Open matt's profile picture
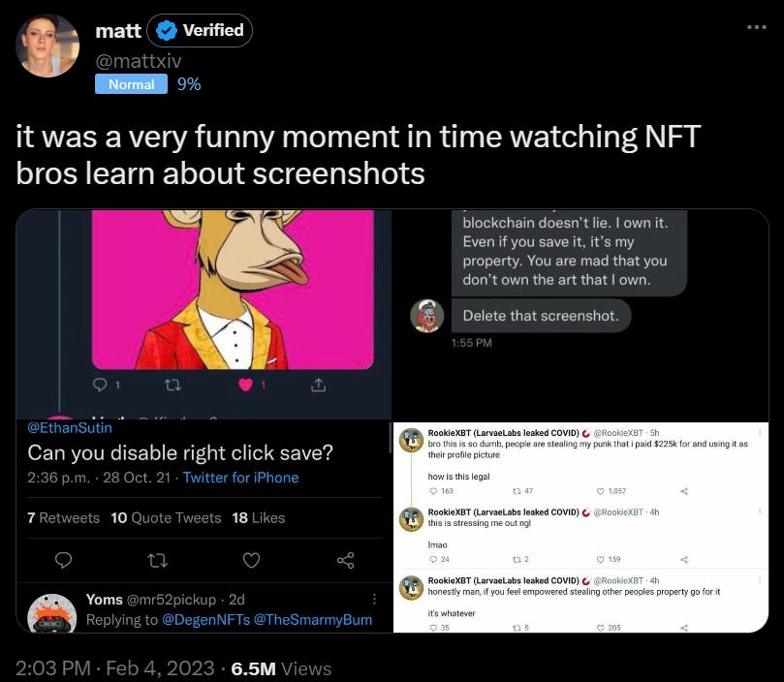The image size is (784, 682). click(x=47, y=45)
